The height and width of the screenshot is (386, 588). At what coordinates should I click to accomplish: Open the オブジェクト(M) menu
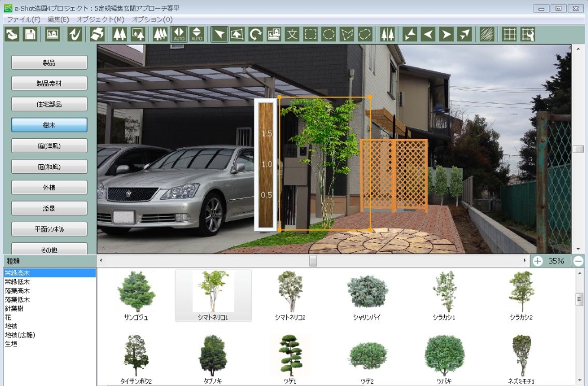tap(100, 20)
